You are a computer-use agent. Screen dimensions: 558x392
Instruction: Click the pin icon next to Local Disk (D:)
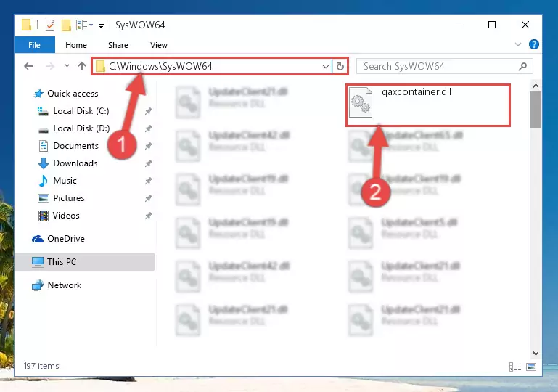point(149,128)
